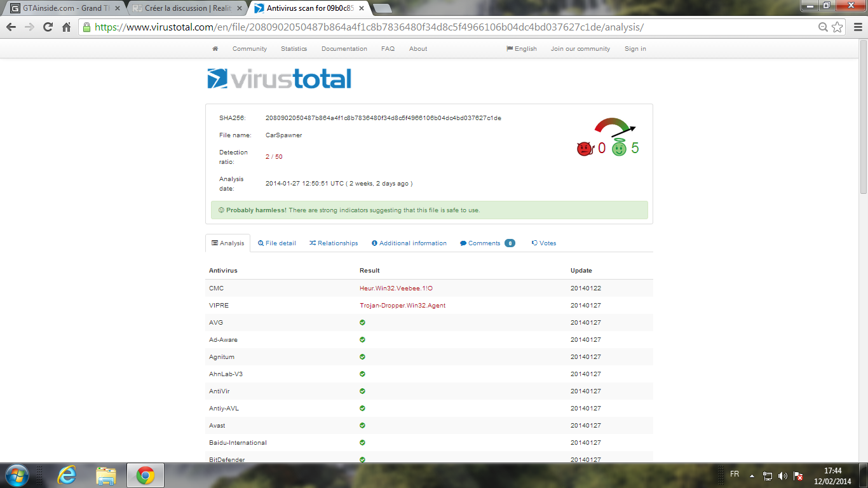Click Join our community link
This screenshot has height=488, width=868.
click(580, 49)
